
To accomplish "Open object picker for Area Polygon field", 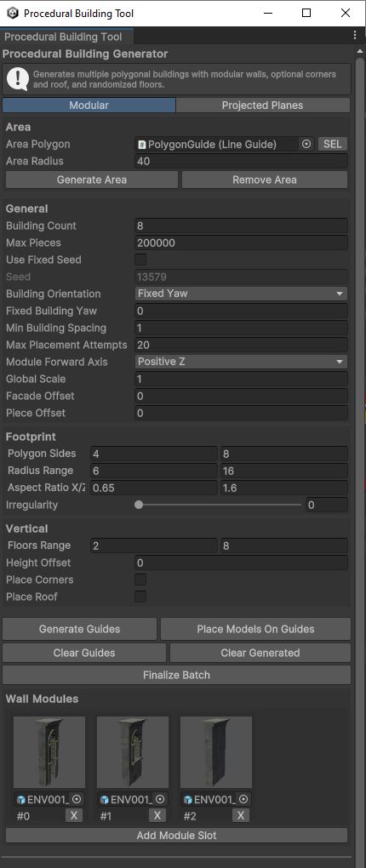I will (x=306, y=144).
